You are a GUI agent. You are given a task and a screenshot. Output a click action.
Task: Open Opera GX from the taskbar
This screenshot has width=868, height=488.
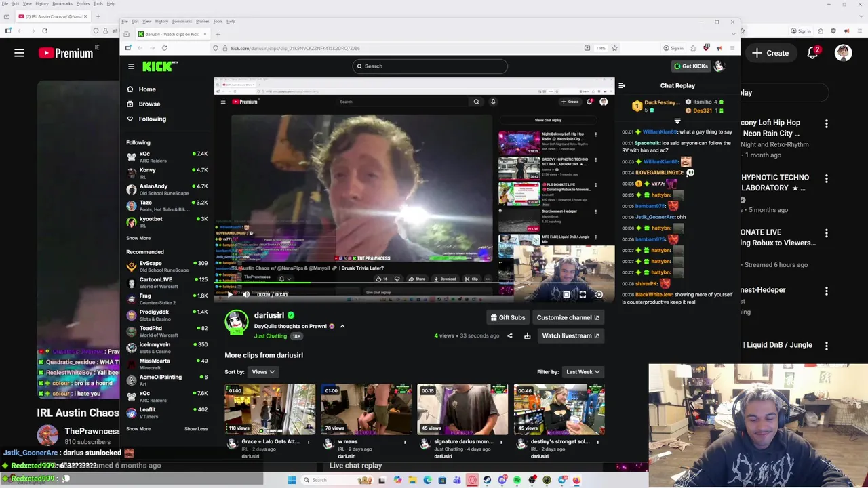(x=472, y=480)
